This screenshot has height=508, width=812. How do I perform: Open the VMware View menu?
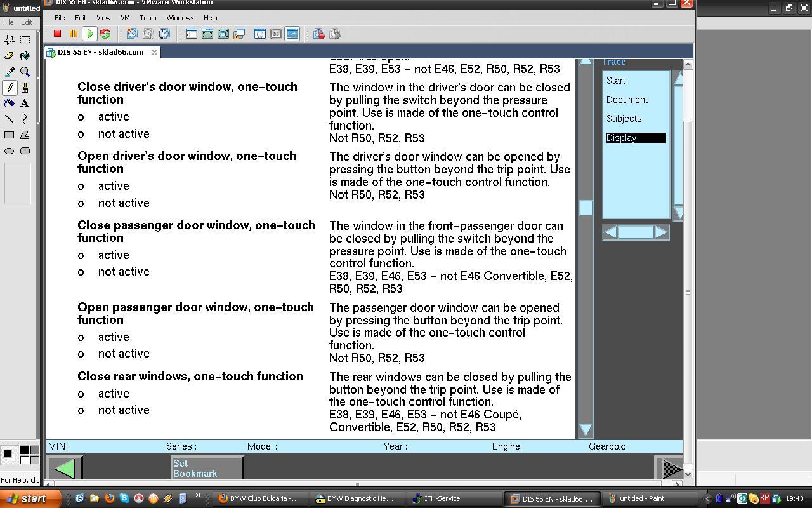point(103,18)
